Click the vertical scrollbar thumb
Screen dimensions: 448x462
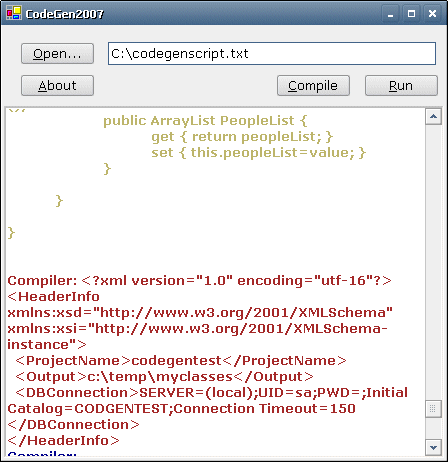pos(433,409)
